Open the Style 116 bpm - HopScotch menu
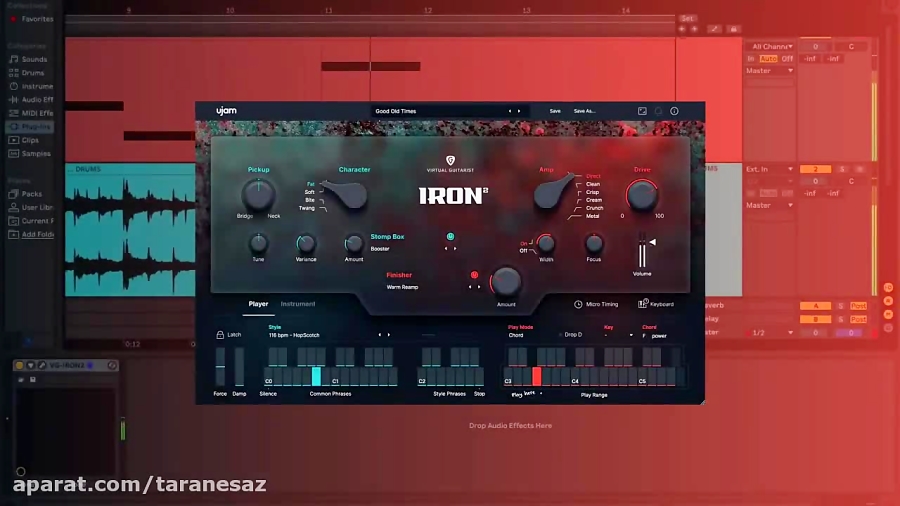This screenshot has width=900, height=506. pyautogui.click(x=294, y=335)
